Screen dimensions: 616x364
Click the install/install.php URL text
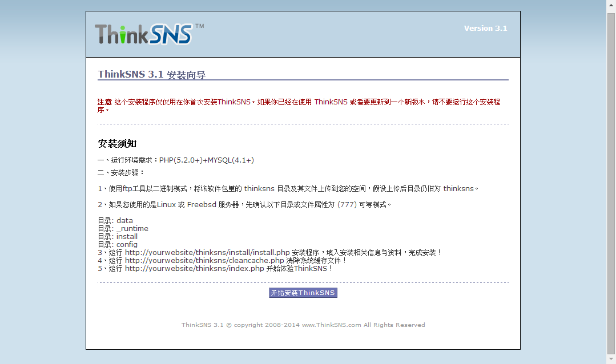coord(207,252)
